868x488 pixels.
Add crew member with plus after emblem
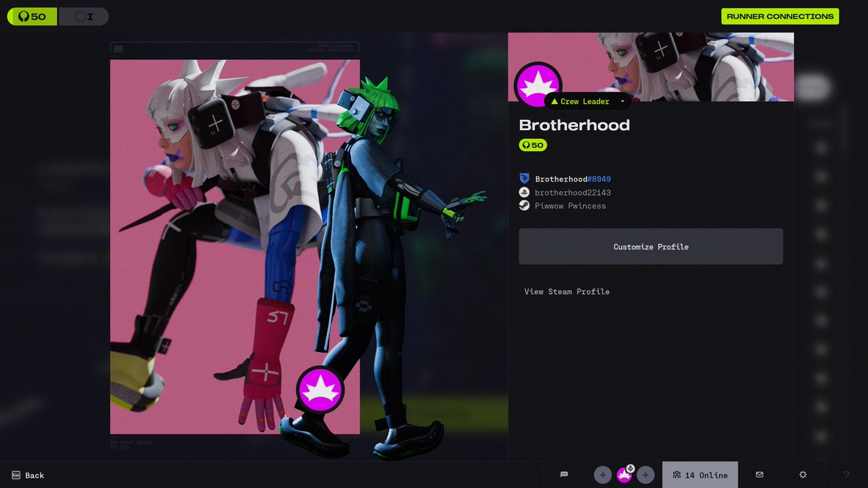[646, 475]
